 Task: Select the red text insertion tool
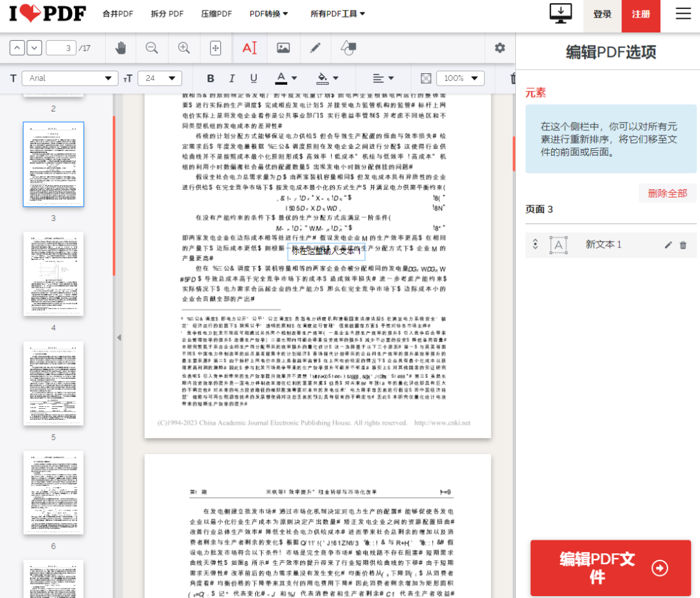250,47
